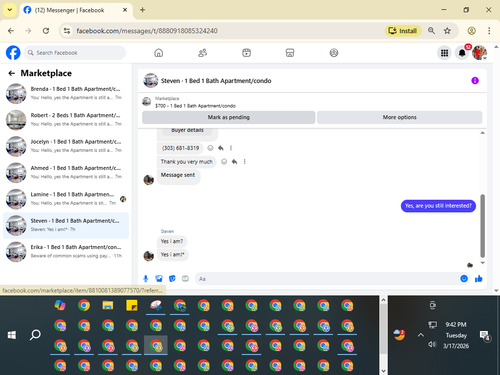Viewport: 500px width, 375px height.
Task: Open Erika's apartment conversation
Action: 66,252
